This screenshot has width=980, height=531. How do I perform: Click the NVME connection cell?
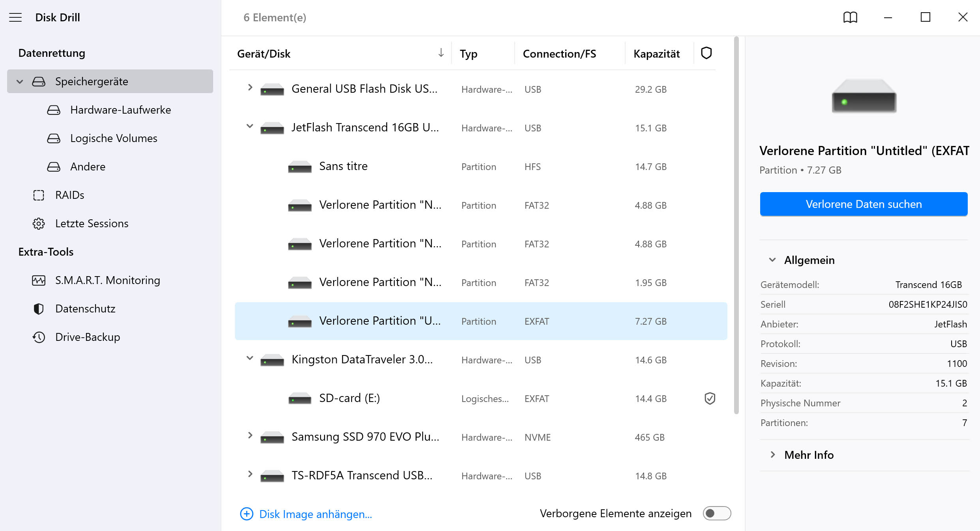[x=538, y=438]
